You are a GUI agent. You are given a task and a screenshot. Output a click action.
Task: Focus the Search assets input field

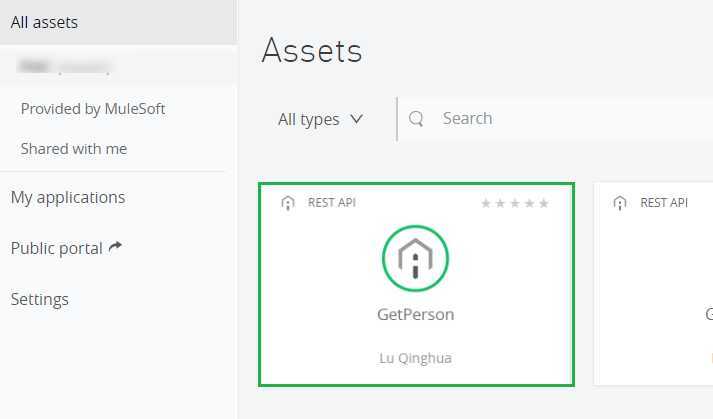[555, 119]
